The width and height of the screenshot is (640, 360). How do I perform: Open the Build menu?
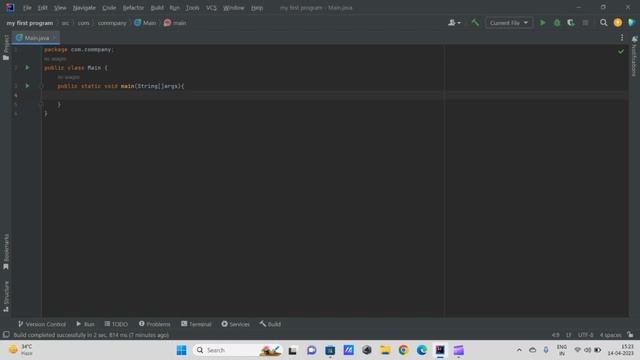pos(157,8)
